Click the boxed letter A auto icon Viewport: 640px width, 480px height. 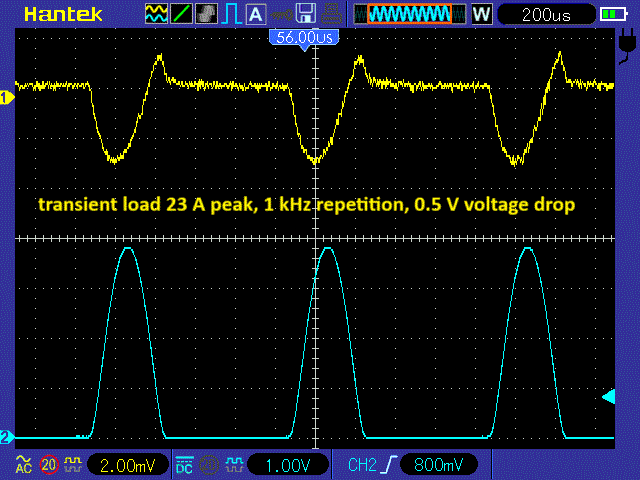click(x=256, y=14)
